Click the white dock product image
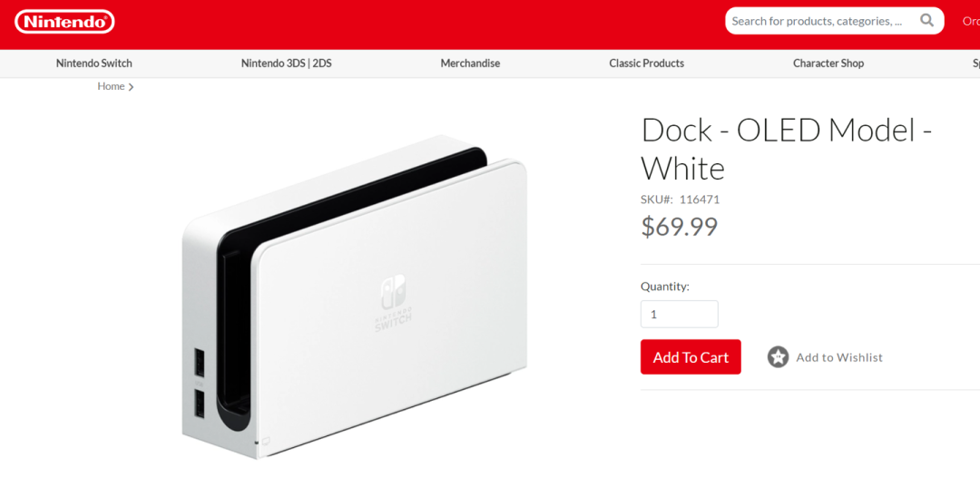The height and width of the screenshot is (477, 980). (355, 297)
